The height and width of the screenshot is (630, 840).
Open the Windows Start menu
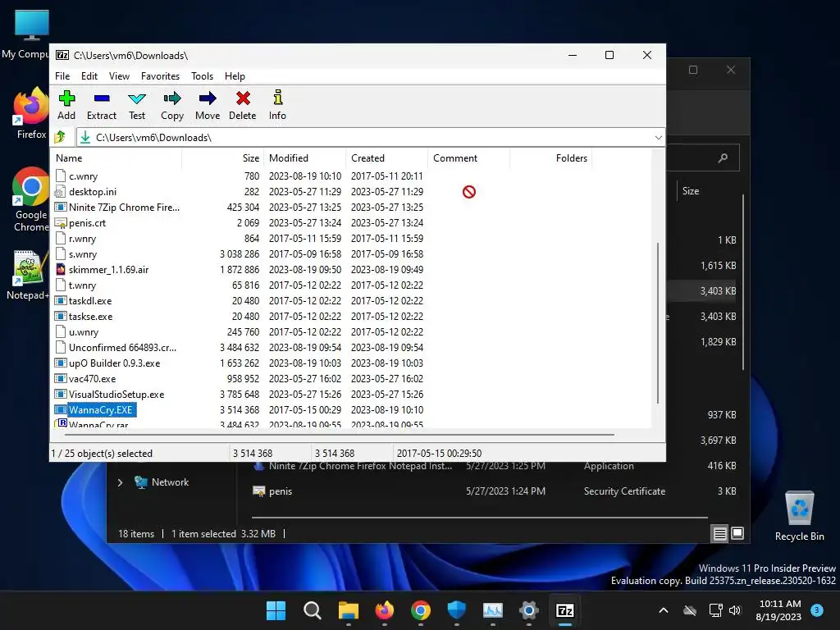pyautogui.click(x=276, y=610)
